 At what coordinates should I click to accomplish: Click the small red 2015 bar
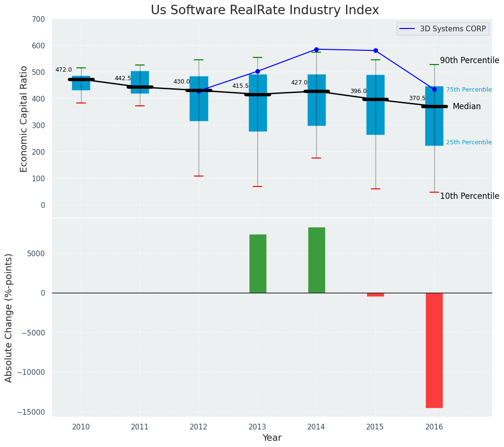click(376, 295)
